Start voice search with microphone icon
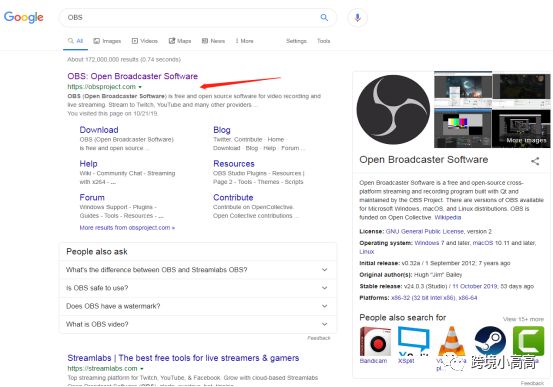This screenshot has width=553, height=387. click(x=357, y=17)
